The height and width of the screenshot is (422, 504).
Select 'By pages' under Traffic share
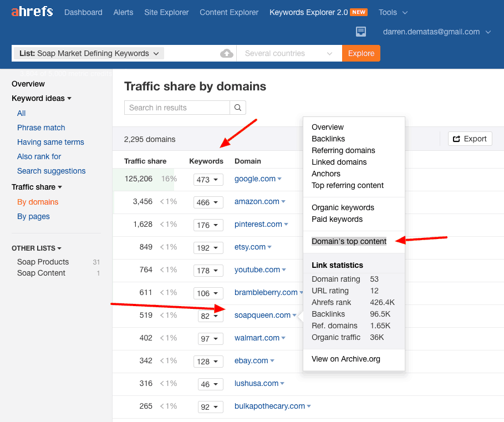point(33,216)
